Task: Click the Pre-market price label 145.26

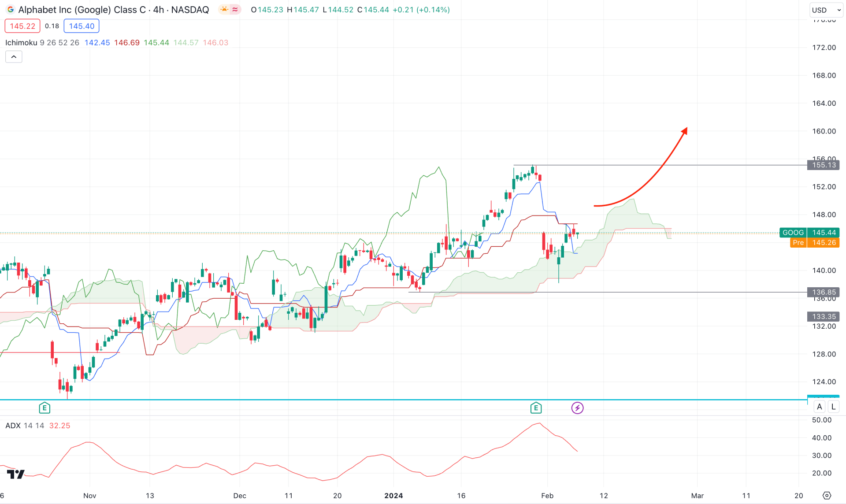Action: pyautogui.click(x=815, y=243)
